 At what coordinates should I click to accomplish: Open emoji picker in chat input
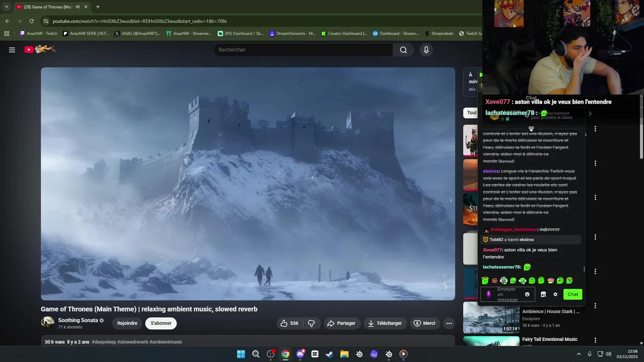point(527,294)
